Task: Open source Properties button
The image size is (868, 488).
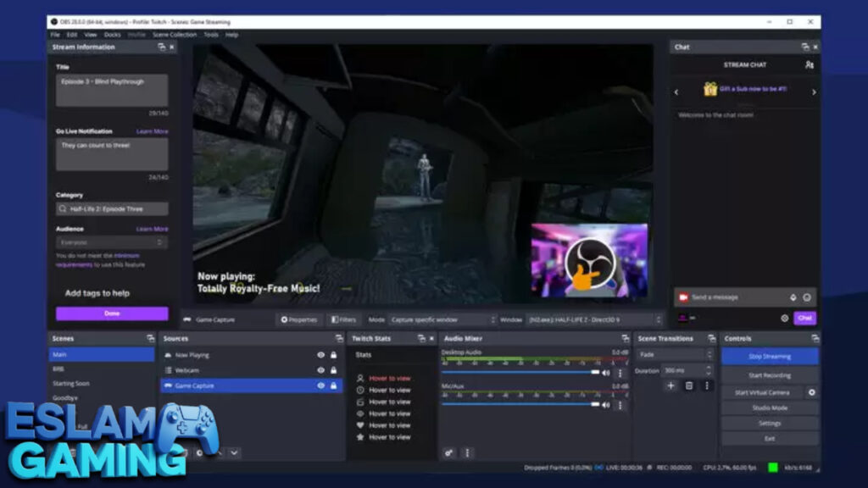Action: click(299, 319)
